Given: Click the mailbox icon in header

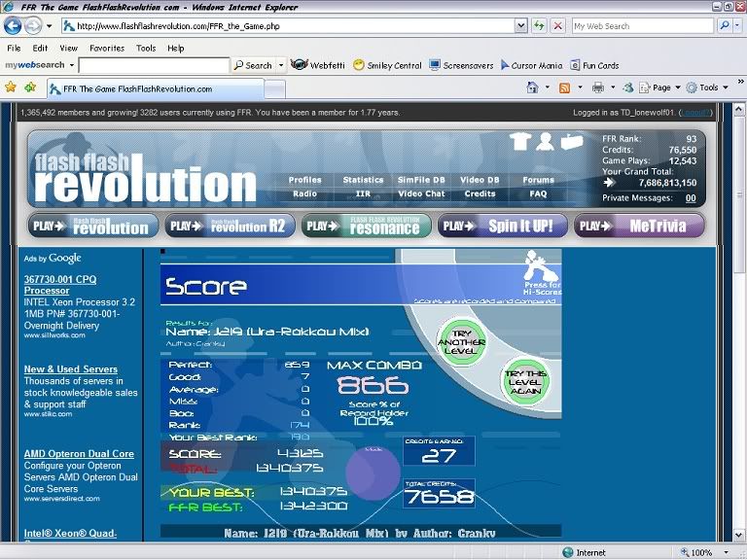Looking at the screenshot, I should point(572,142).
